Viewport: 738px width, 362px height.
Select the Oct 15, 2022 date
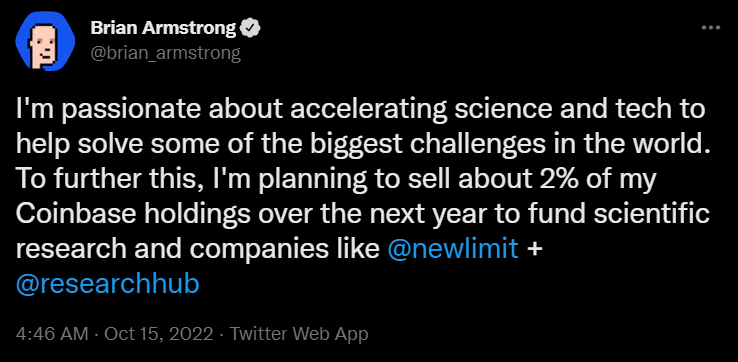click(159, 334)
